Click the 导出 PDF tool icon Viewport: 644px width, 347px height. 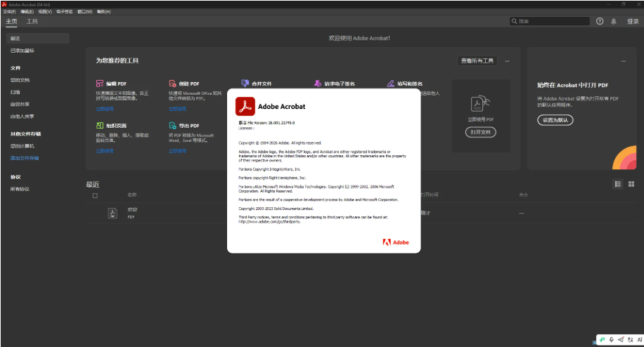(x=172, y=126)
